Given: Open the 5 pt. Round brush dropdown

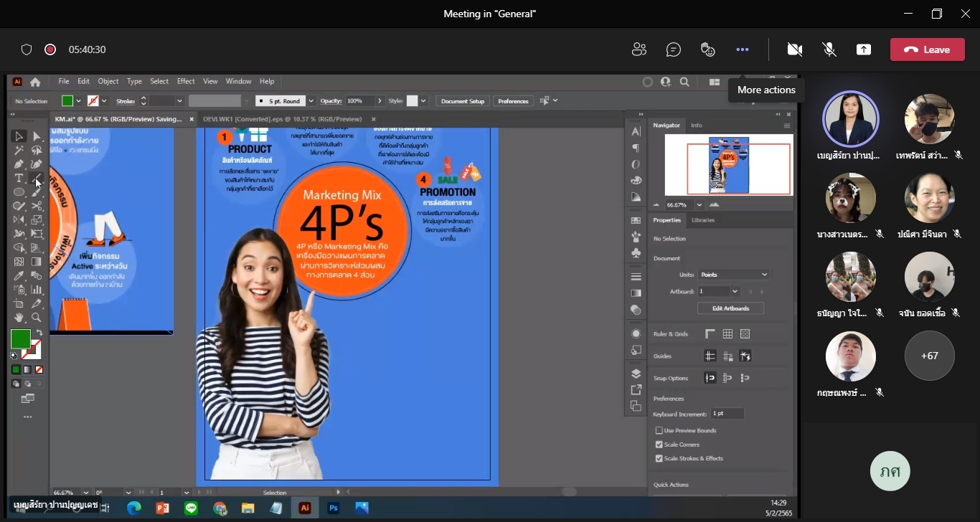Looking at the screenshot, I should 311,101.
